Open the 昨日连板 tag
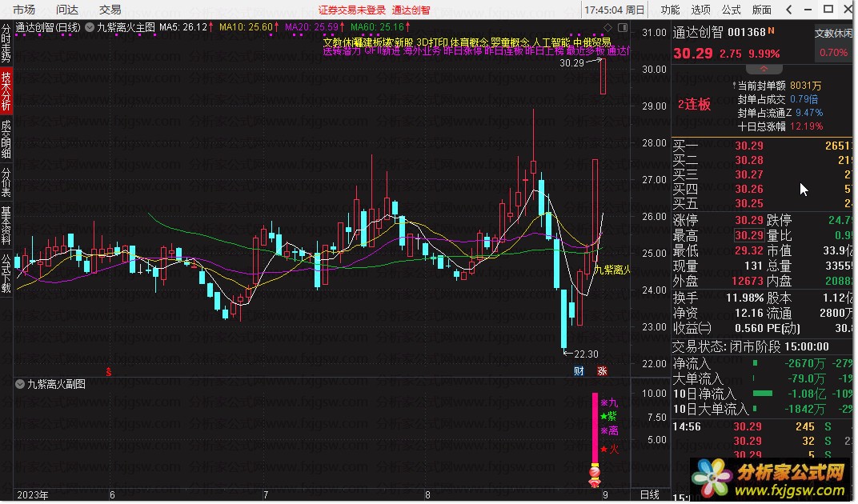 pos(503,51)
